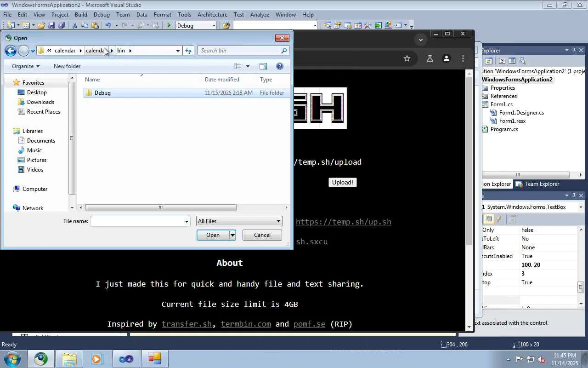Expand the File name combo box arrow
The height and width of the screenshot is (368, 588).
pos(187,221)
